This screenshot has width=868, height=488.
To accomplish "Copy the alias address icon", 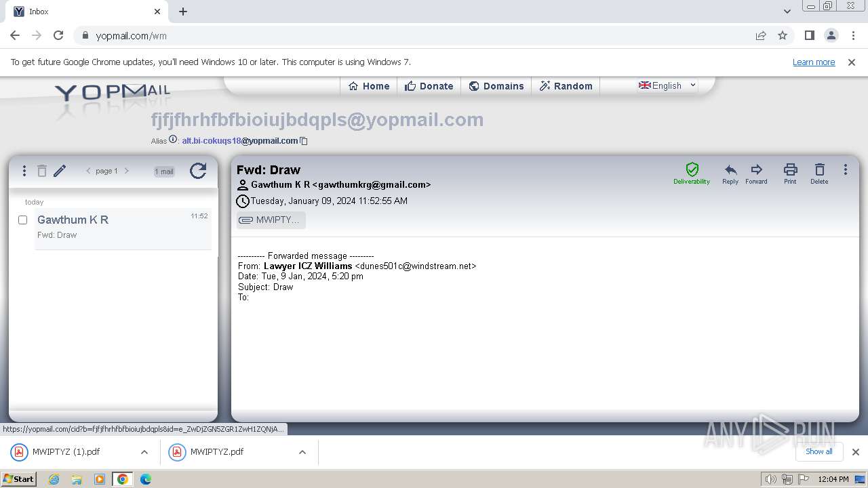I will pyautogui.click(x=304, y=141).
